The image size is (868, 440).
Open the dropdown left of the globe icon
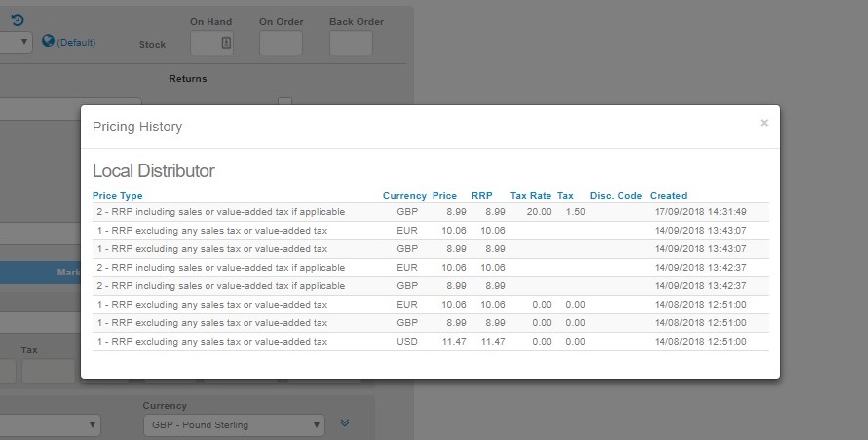tap(16, 43)
